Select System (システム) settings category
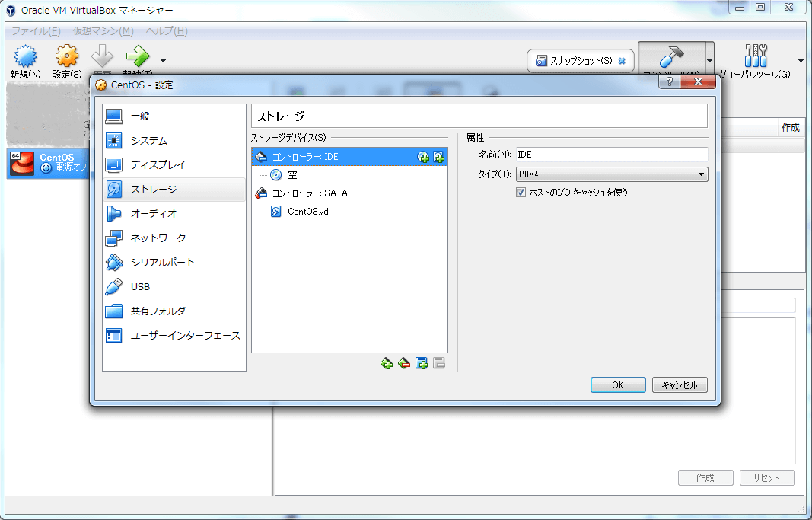The width and height of the screenshot is (812, 520). 174,140
